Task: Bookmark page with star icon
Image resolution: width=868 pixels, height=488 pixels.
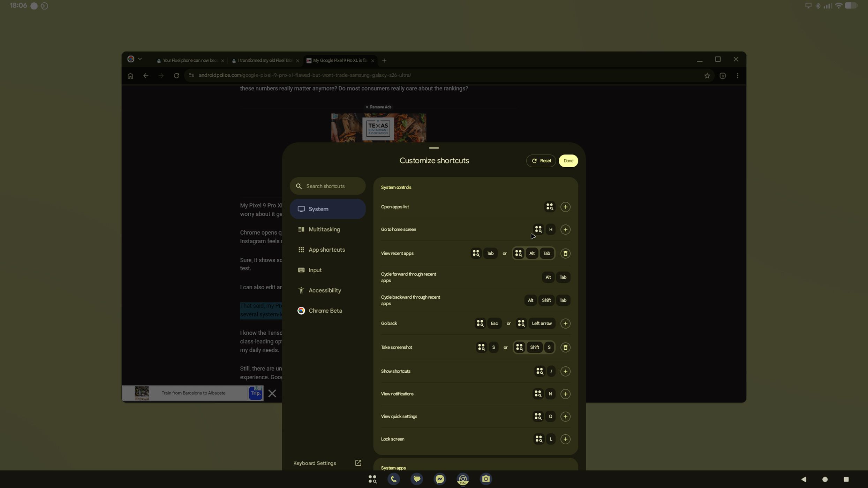Action: point(707,76)
